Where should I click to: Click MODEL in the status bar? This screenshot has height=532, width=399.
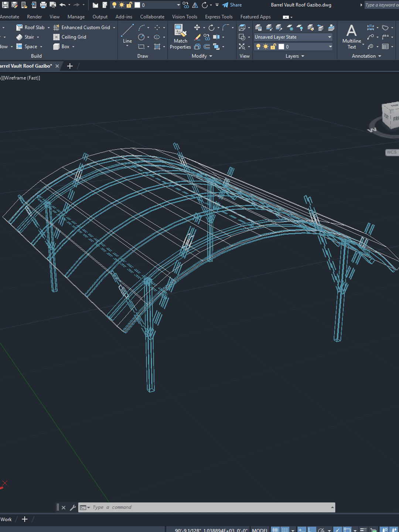[x=260, y=529]
